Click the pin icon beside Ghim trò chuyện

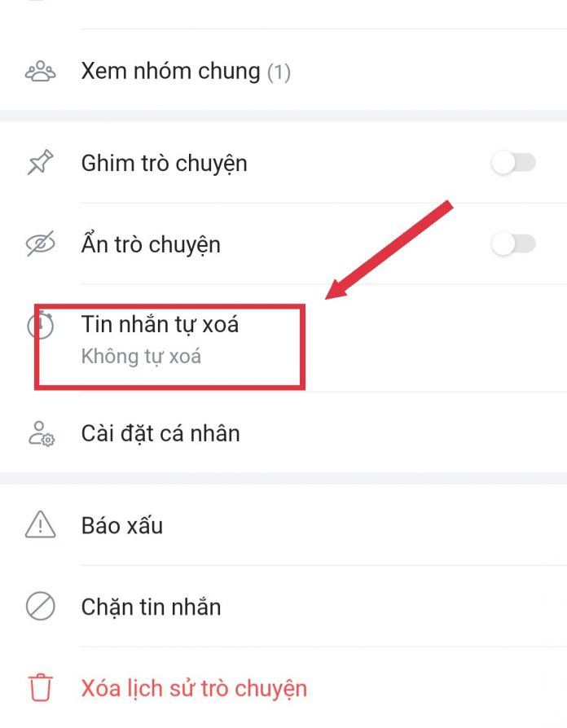(x=41, y=163)
